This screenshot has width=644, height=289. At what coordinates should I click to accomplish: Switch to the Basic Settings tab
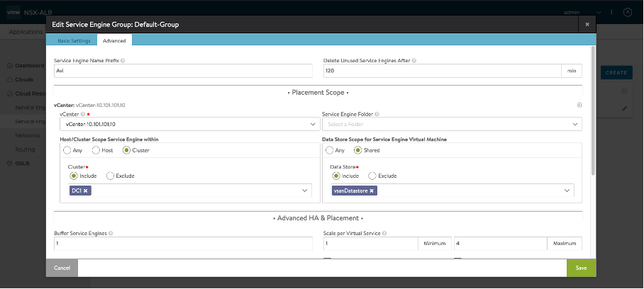74,40
